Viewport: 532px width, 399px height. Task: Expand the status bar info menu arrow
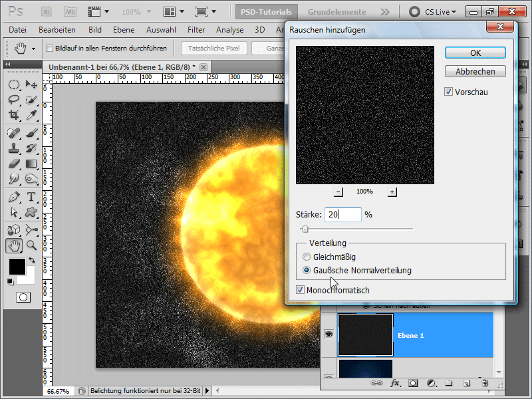pyautogui.click(x=207, y=391)
